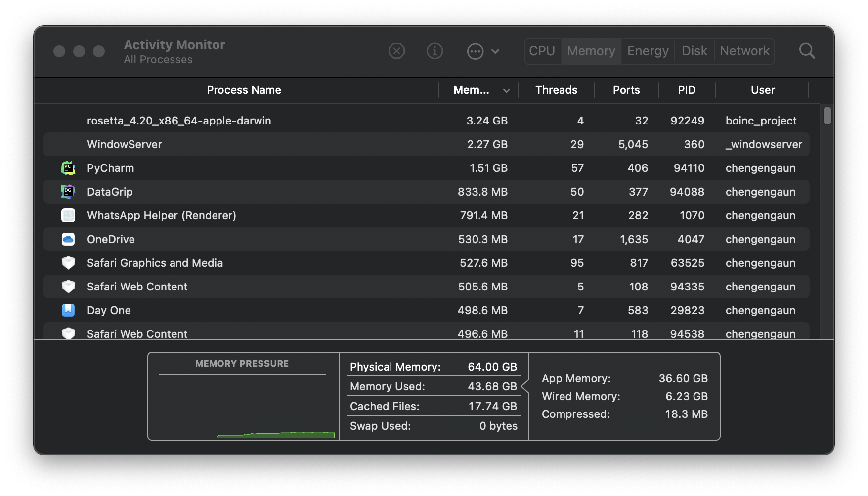Click the App Memory 36.60 GB value
The image size is (868, 496).
(683, 378)
